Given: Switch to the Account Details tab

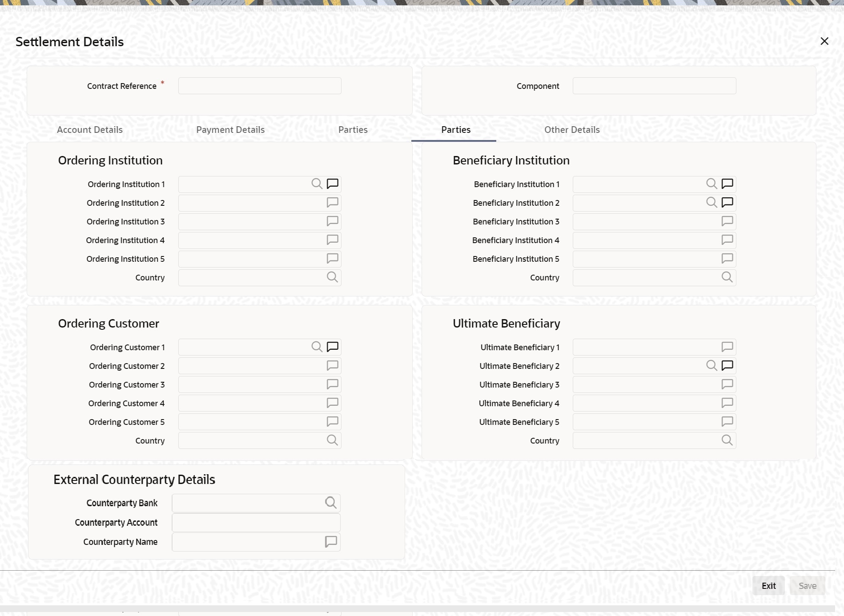Looking at the screenshot, I should coord(90,130).
